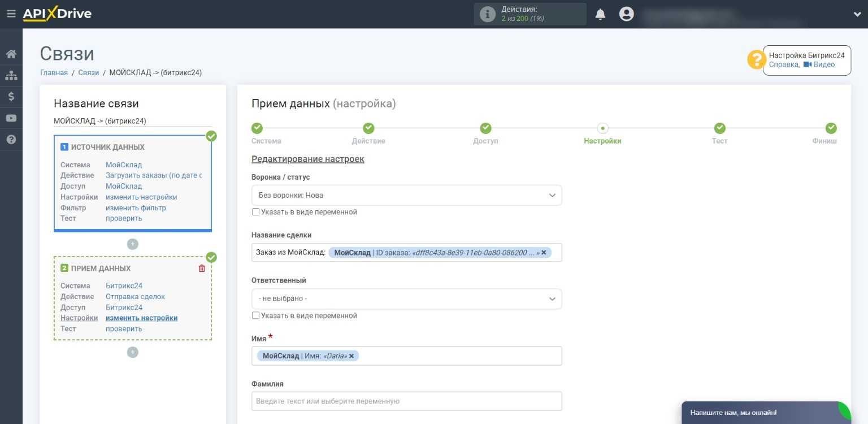
Task: Click the receiver block green checkmark
Action: click(x=211, y=258)
